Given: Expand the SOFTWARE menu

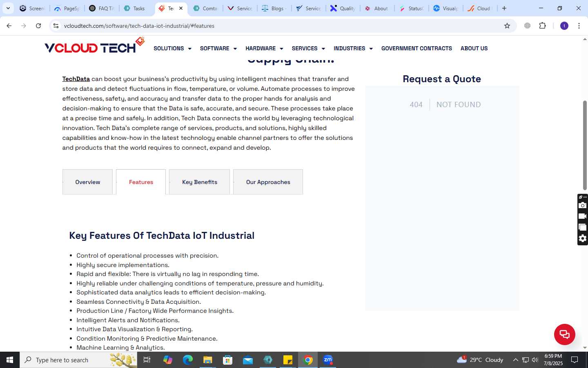Looking at the screenshot, I should [x=218, y=48].
